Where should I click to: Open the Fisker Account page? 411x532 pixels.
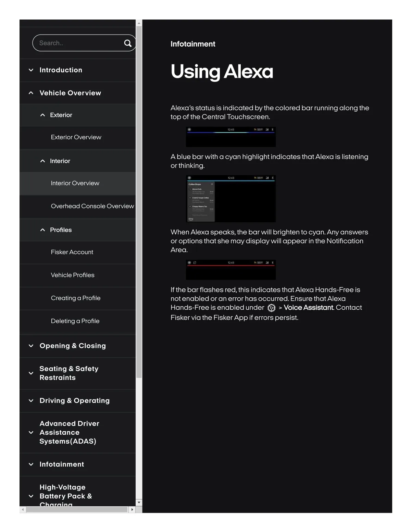click(78, 252)
